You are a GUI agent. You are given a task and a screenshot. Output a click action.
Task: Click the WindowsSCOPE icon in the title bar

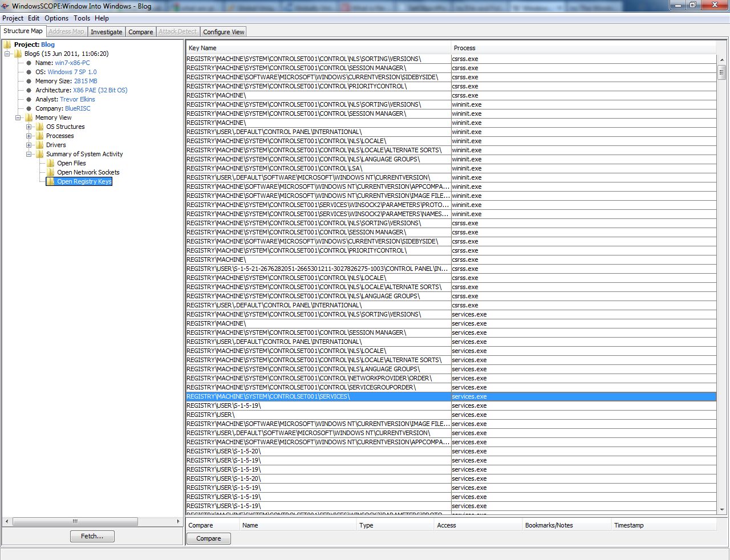[x=5, y=5]
